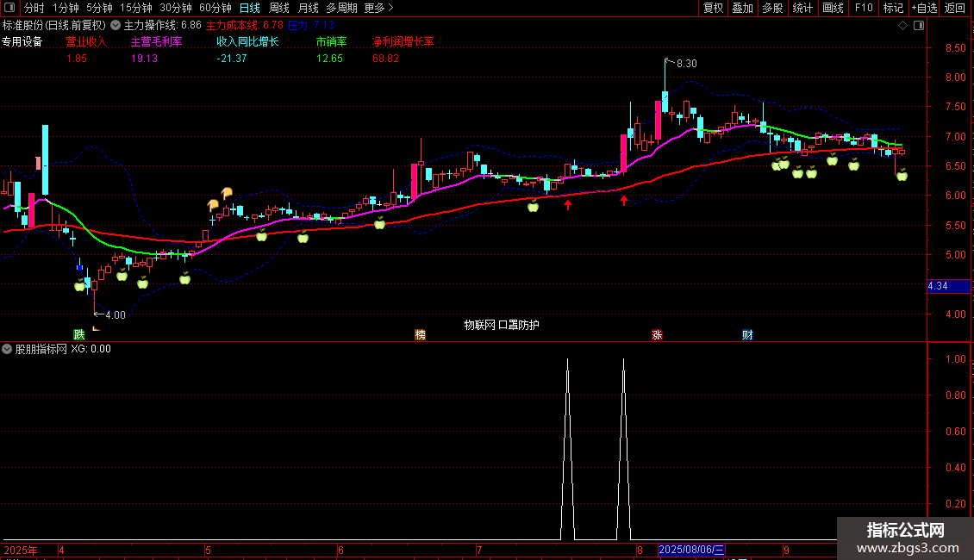Open main chart indicator menu beside 标准股份

tap(116, 26)
